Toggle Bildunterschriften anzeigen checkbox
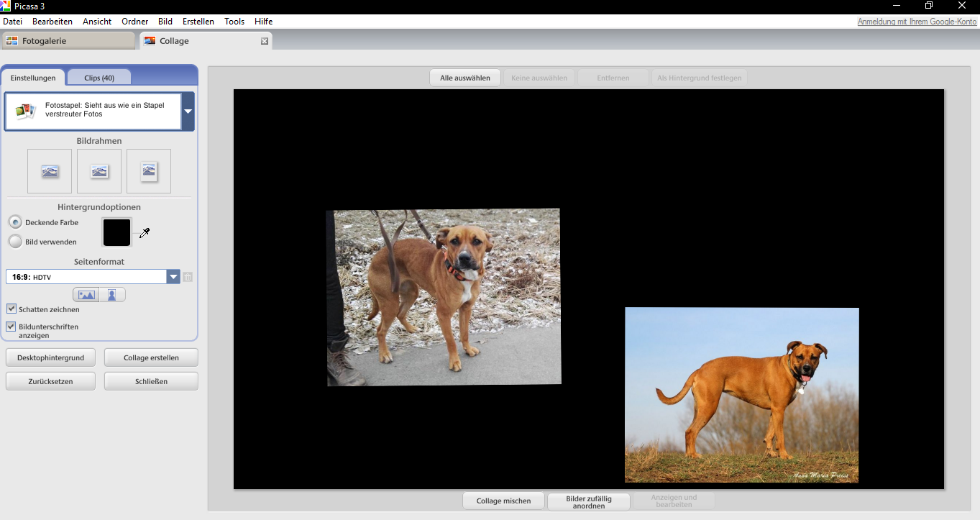980x520 pixels. tap(12, 327)
